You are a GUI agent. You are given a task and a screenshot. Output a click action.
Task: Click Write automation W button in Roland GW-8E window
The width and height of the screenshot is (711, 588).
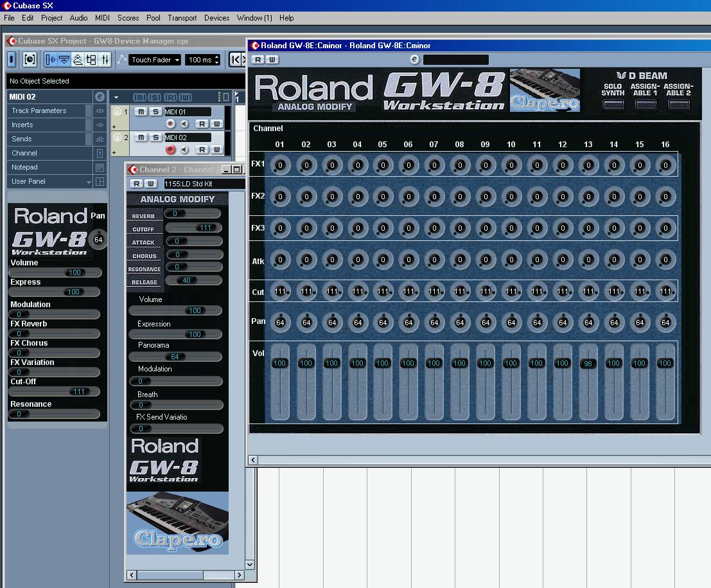(272, 59)
